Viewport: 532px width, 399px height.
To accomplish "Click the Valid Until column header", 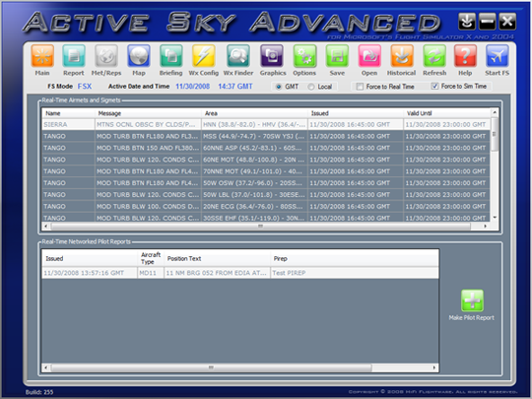I will [446, 113].
